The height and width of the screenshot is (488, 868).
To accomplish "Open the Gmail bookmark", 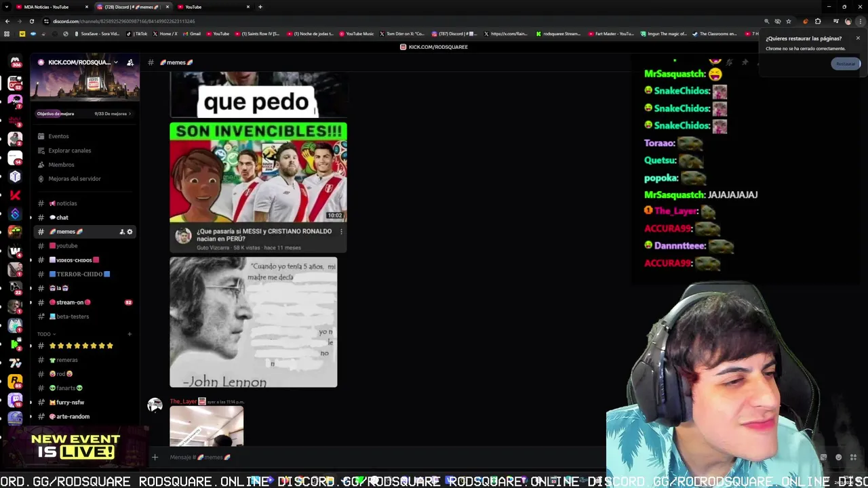I will [x=192, y=34].
